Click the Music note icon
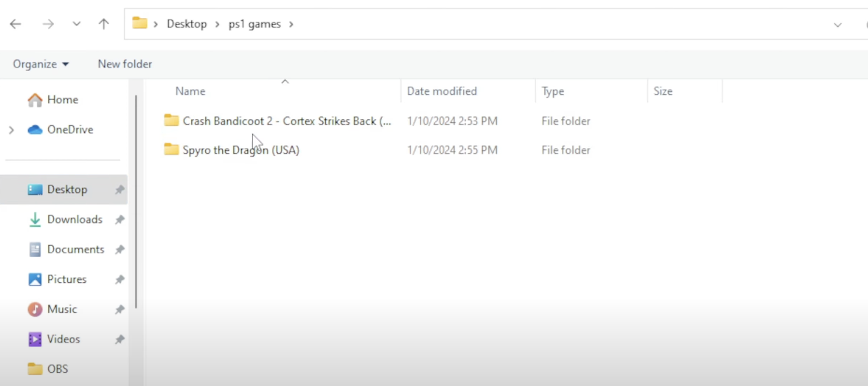868x386 pixels. (x=35, y=309)
